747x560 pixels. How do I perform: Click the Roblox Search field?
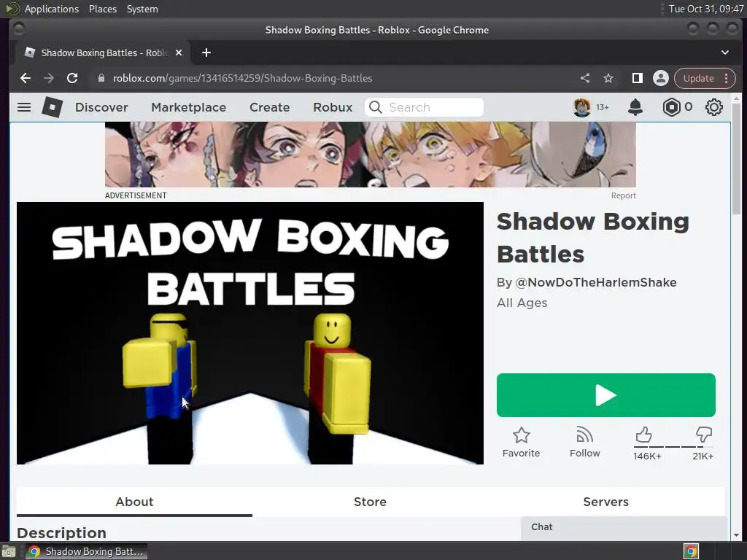pos(424,107)
